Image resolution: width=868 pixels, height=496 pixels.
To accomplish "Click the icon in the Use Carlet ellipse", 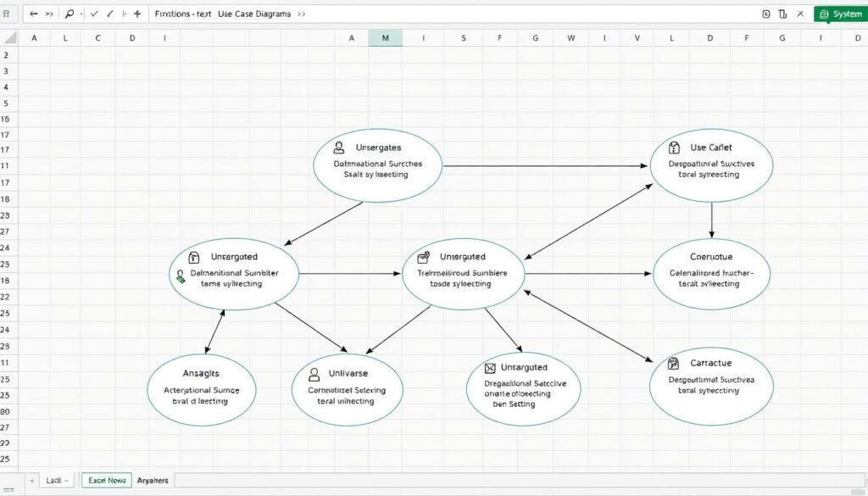I will 674,148.
